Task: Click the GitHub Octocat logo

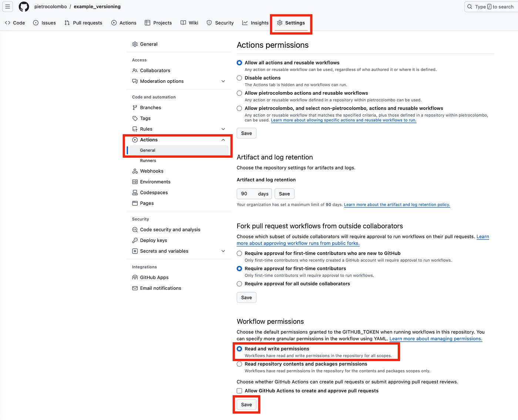Action: pyautogui.click(x=24, y=7)
